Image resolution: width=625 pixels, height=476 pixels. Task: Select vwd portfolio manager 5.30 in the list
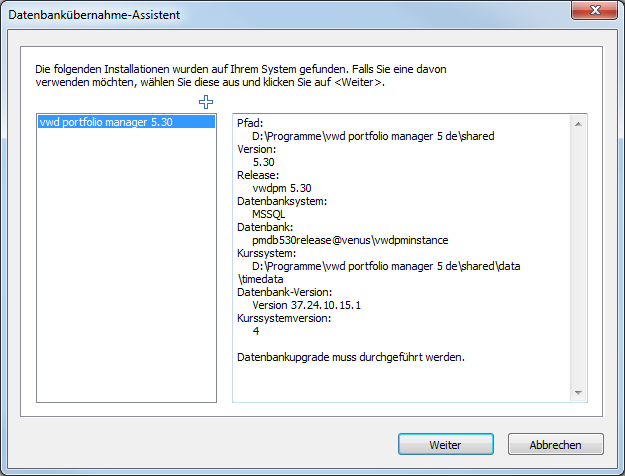coord(92,122)
